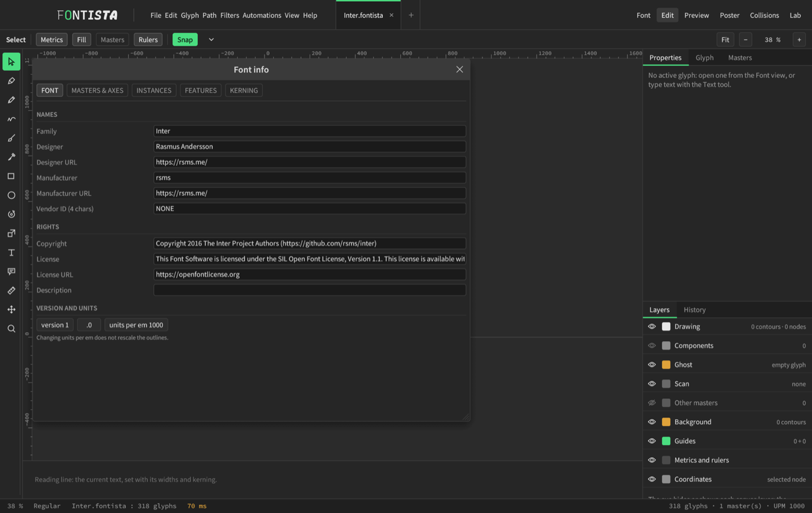The image size is (812, 513).
Task: Hide the Drawing layer eye
Action: click(652, 326)
